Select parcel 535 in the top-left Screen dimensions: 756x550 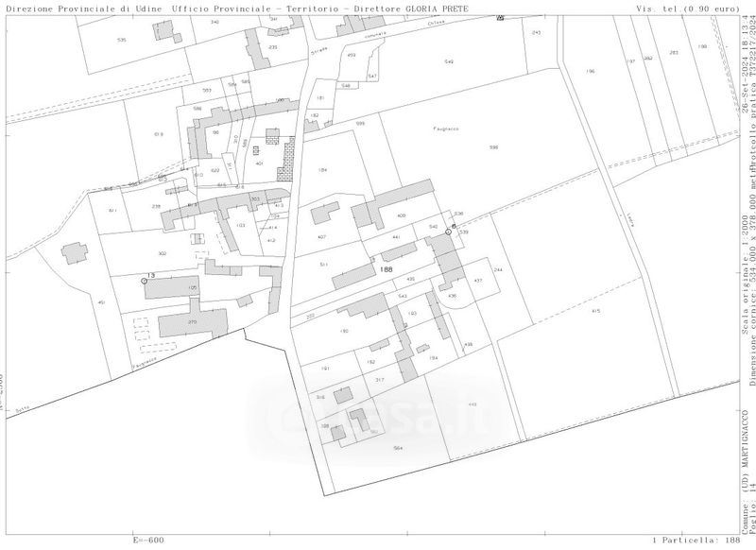click(122, 40)
